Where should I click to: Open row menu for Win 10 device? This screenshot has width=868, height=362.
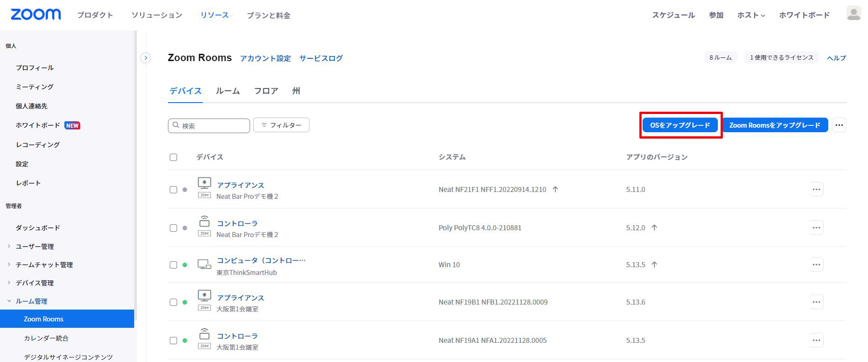[x=816, y=264]
